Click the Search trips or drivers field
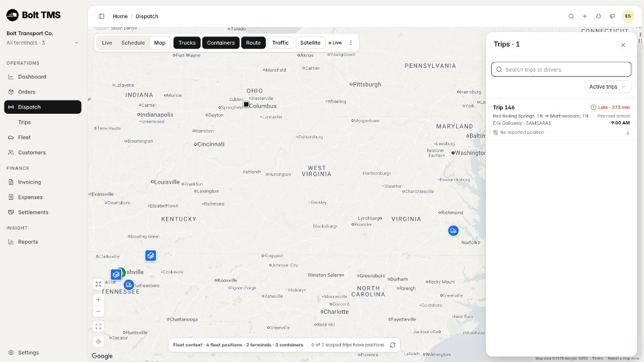The height and width of the screenshot is (362, 644). point(561,69)
